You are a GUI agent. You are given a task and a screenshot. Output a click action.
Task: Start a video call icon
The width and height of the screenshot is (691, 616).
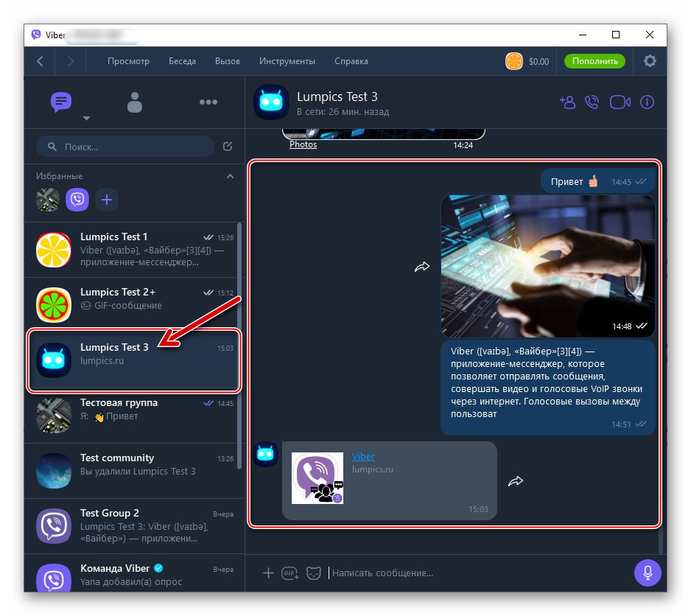point(620,102)
